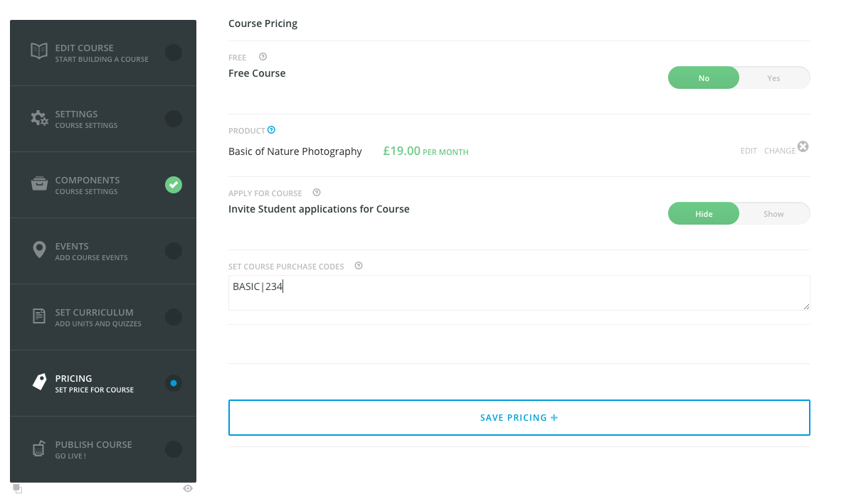851x504 pixels.
Task: Click help icon next to Product label
Action: pos(271,130)
